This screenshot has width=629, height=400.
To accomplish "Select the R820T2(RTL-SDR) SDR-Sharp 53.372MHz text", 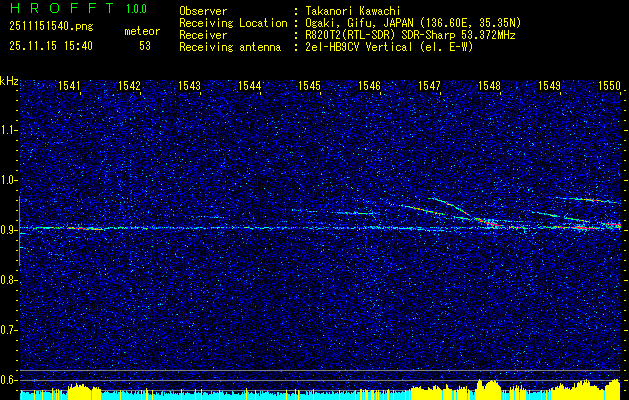I will pos(410,35).
